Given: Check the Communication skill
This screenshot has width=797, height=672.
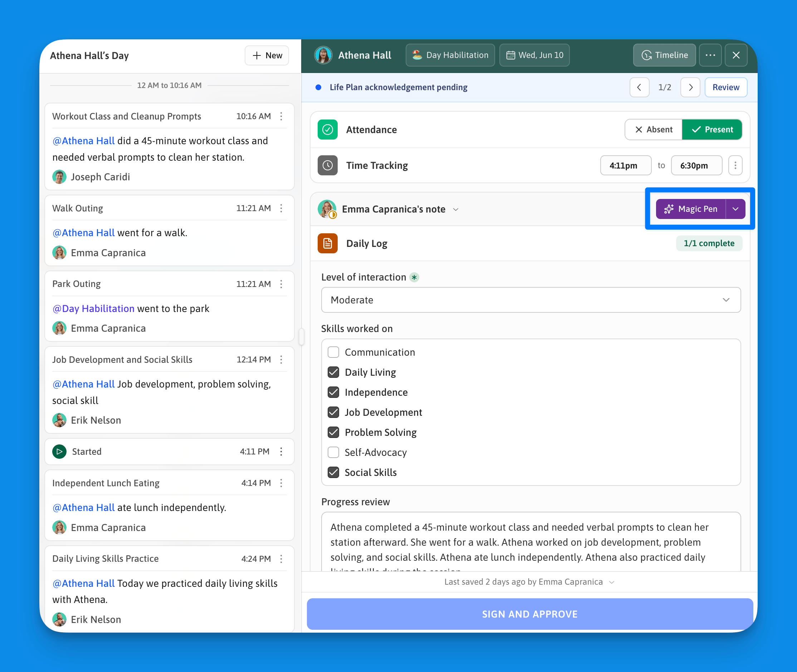Looking at the screenshot, I should 333,352.
